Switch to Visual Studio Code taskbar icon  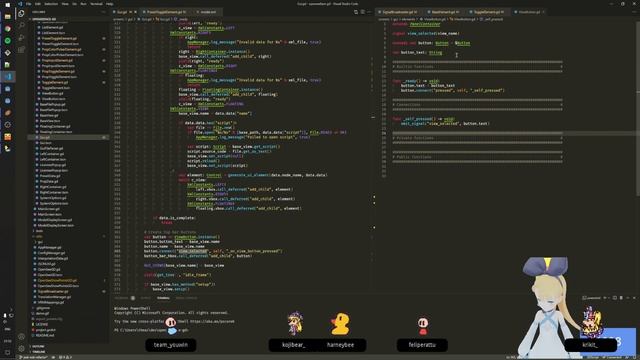pos(7,77)
